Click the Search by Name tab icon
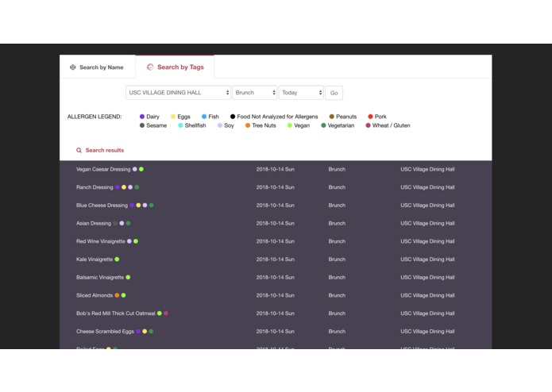Image resolution: width=552 pixels, height=392 pixels. (73, 67)
